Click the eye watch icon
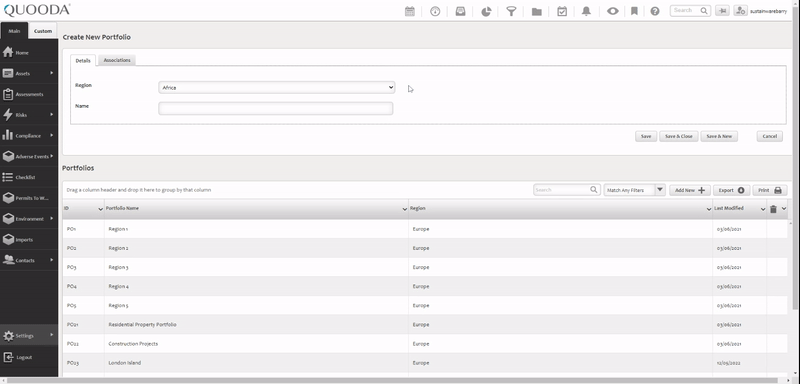This screenshot has height=384, width=800. pyautogui.click(x=613, y=11)
